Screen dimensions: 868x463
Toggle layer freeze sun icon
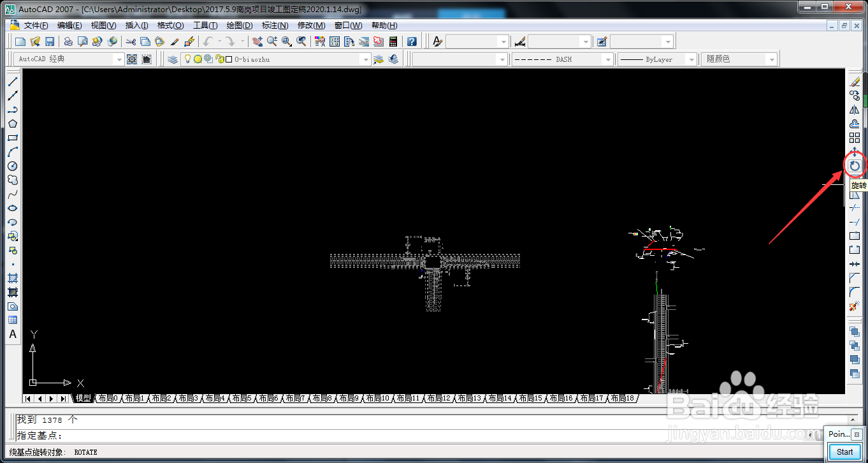click(198, 59)
